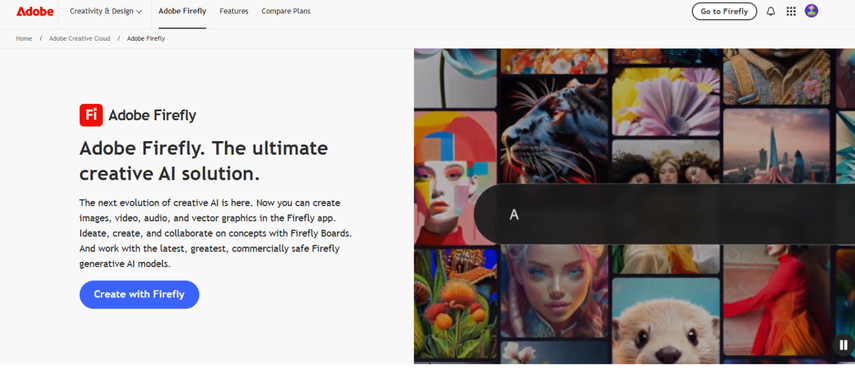The height and width of the screenshot is (376, 855).
Task: Click the Create with Firefly button
Action: pyautogui.click(x=139, y=294)
